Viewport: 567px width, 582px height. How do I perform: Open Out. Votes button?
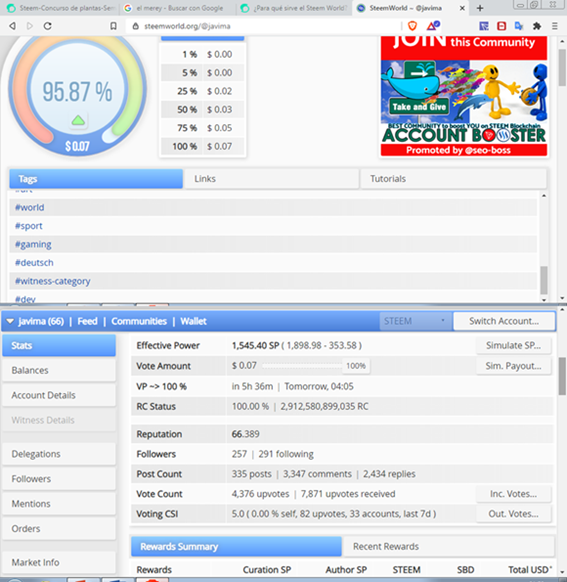click(513, 514)
